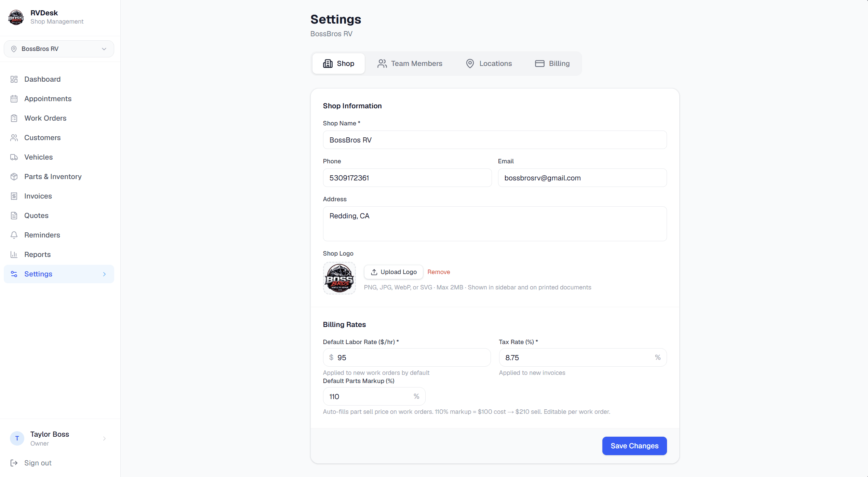The image size is (868, 477).
Task: Click the Customers people icon
Action: (14, 138)
